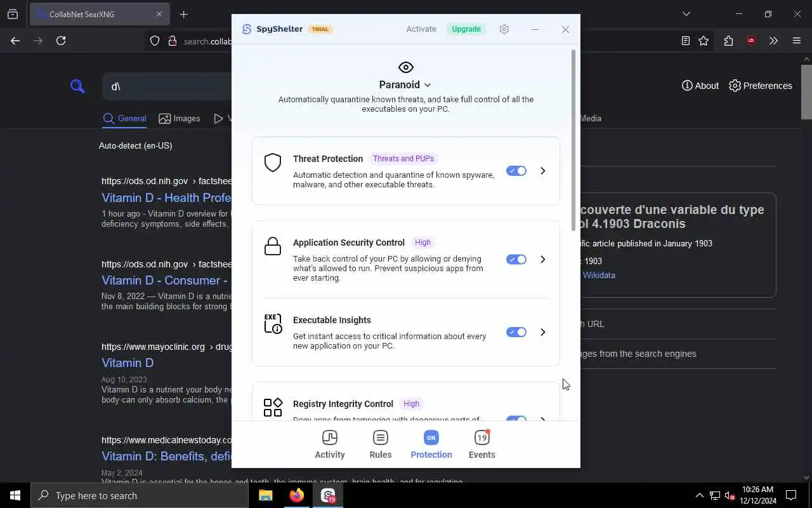
Task: Show more Firefox toolbar tools
Action: 773,41
